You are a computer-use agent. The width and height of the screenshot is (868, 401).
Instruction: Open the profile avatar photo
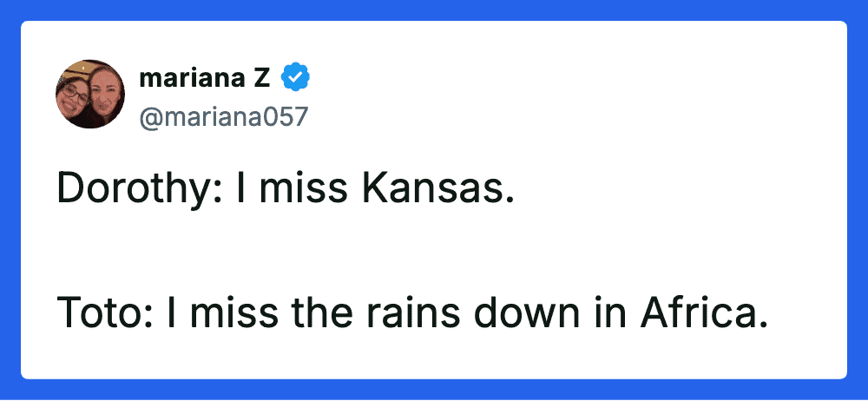pyautogui.click(x=90, y=94)
